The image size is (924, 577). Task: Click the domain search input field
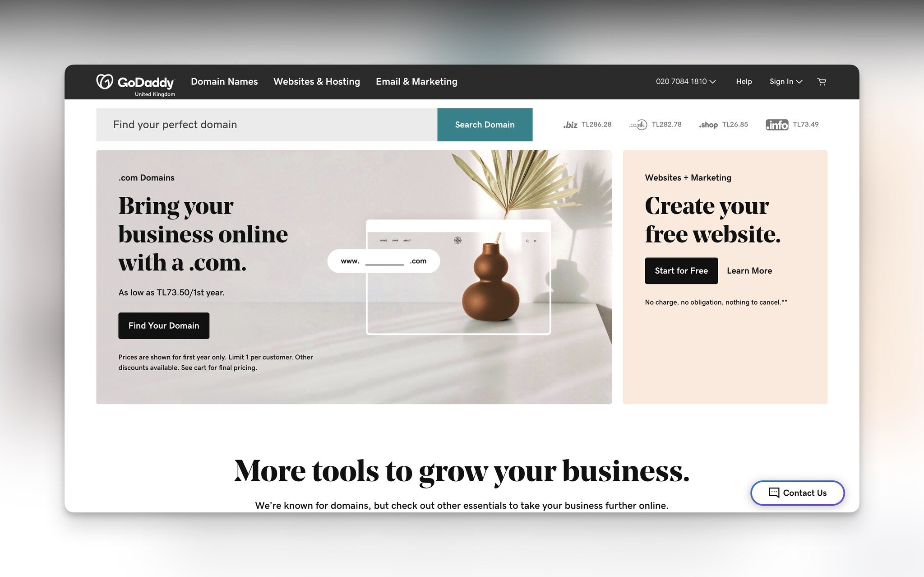(x=266, y=124)
